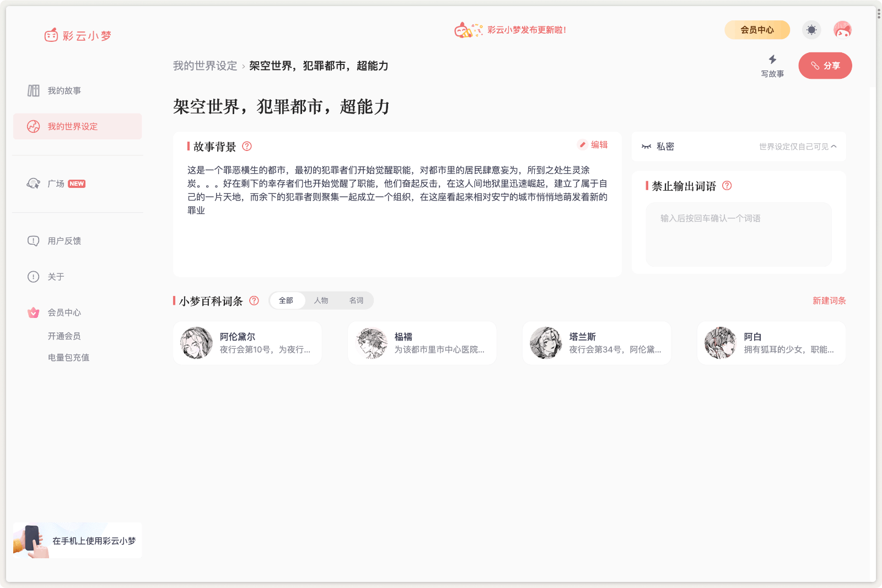Screen dimensions: 882x588
Task: Click the 关于 info icon
Action: click(32, 277)
